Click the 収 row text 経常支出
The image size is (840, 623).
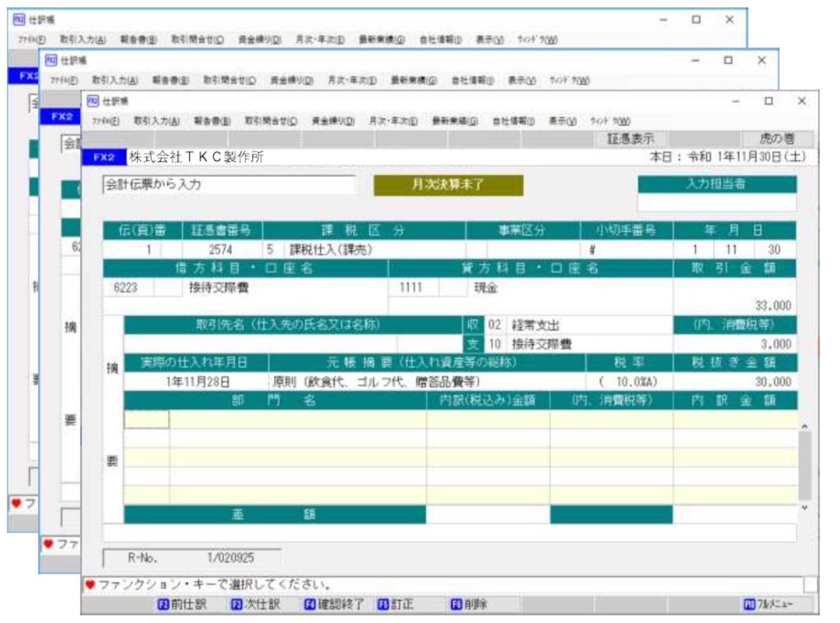[x=536, y=325]
